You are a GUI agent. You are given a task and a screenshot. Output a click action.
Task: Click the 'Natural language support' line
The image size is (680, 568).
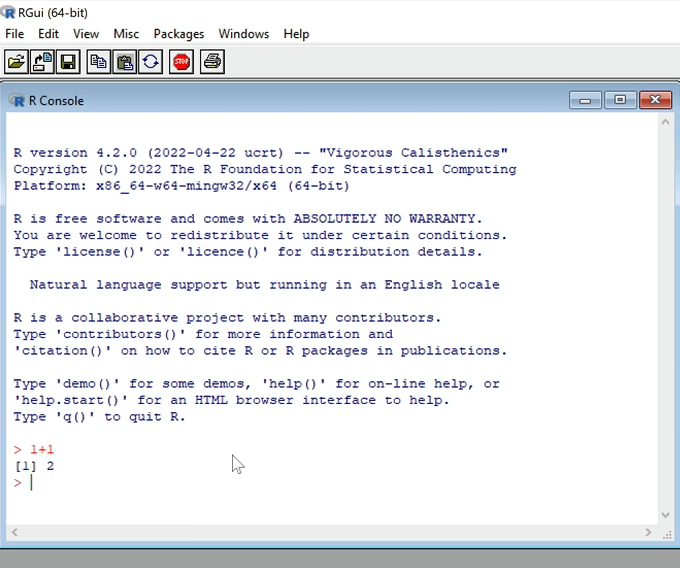point(265,285)
